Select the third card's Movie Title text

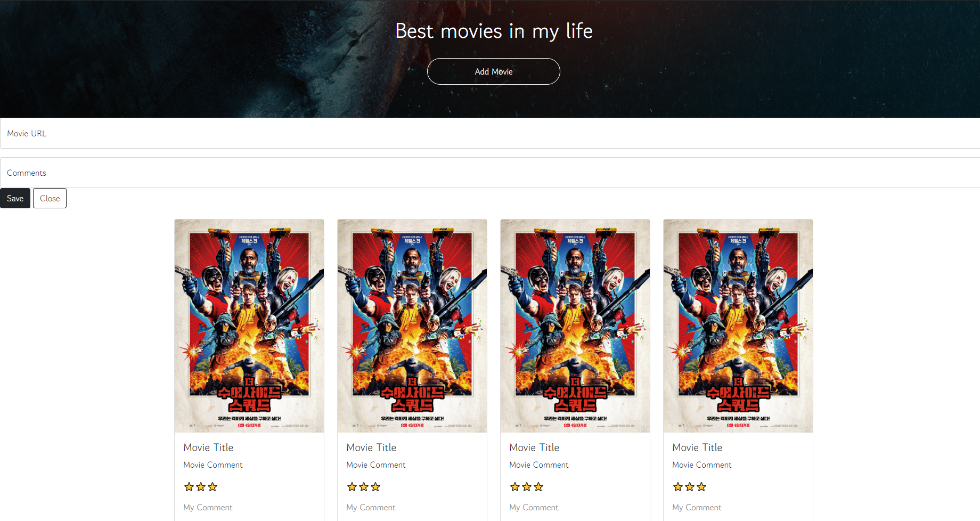point(534,447)
